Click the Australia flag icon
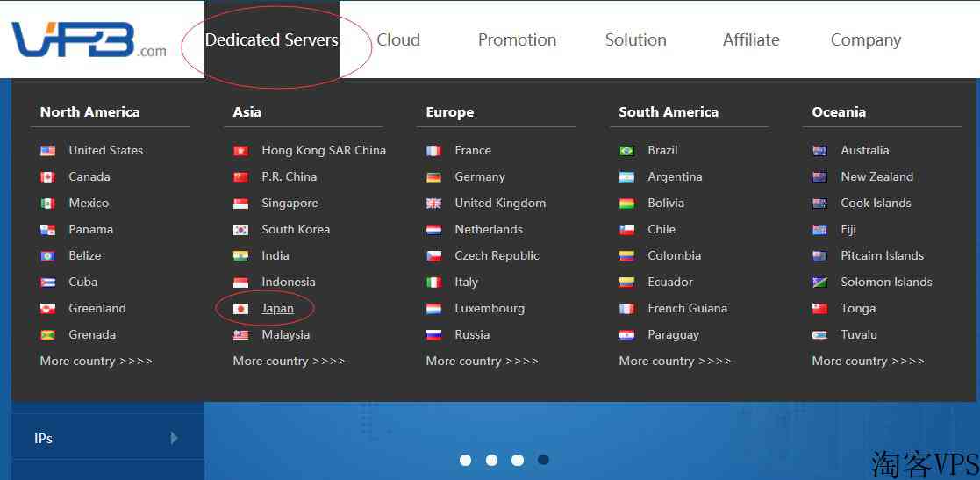Viewport: 980px width, 480px height. point(819,151)
